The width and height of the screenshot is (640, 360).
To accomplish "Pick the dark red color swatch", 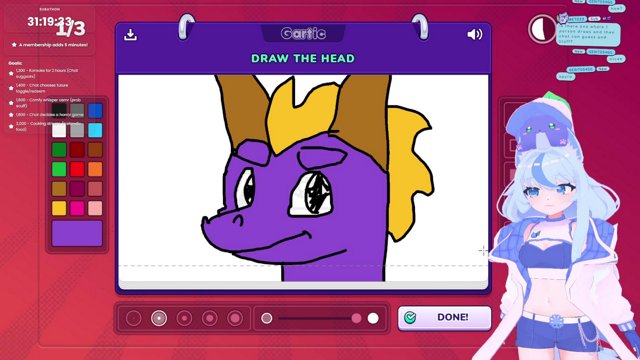I will [x=77, y=150].
